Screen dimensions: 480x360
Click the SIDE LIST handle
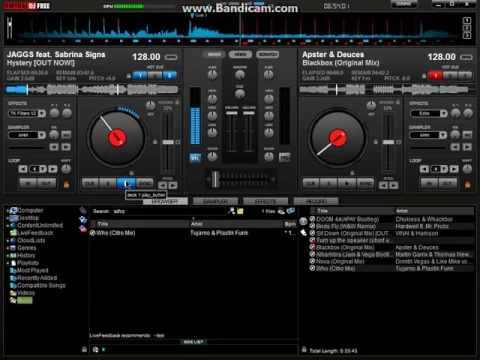(x=194, y=342)
